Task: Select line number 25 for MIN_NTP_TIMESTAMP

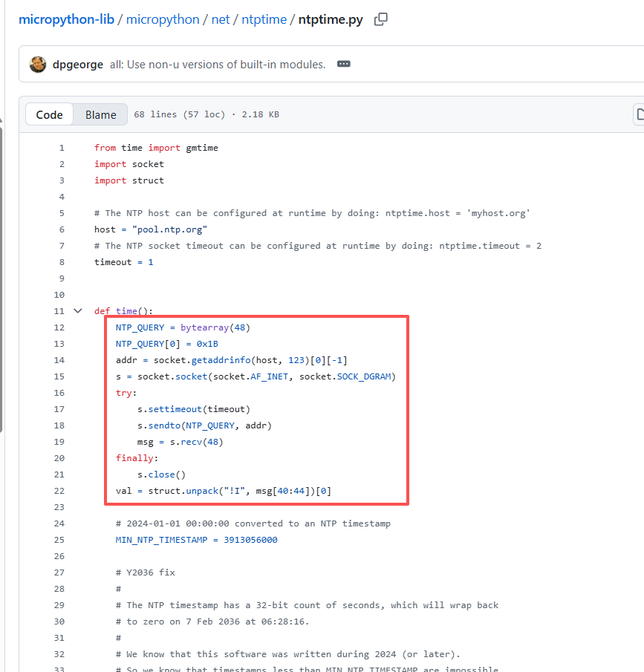Action: click(59, 540)
